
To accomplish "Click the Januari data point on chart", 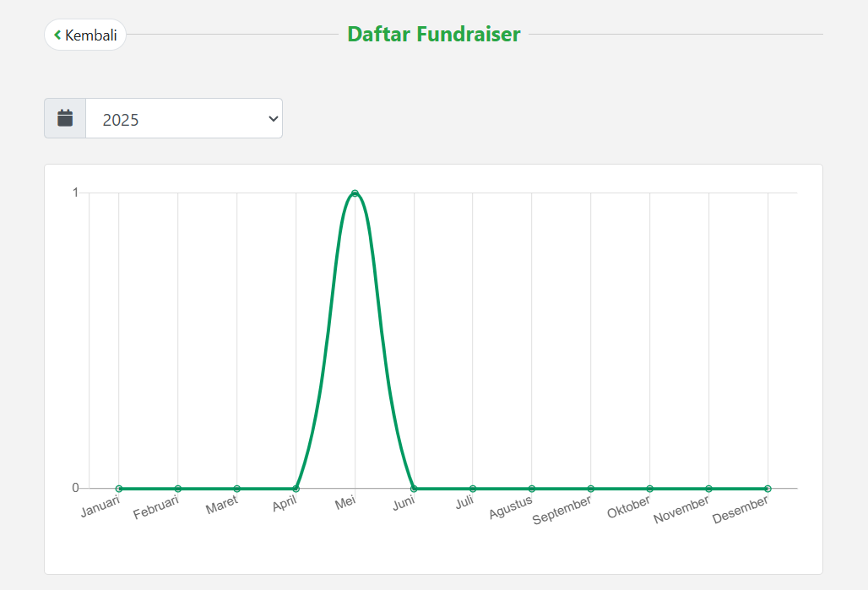I will coord(119,489).
